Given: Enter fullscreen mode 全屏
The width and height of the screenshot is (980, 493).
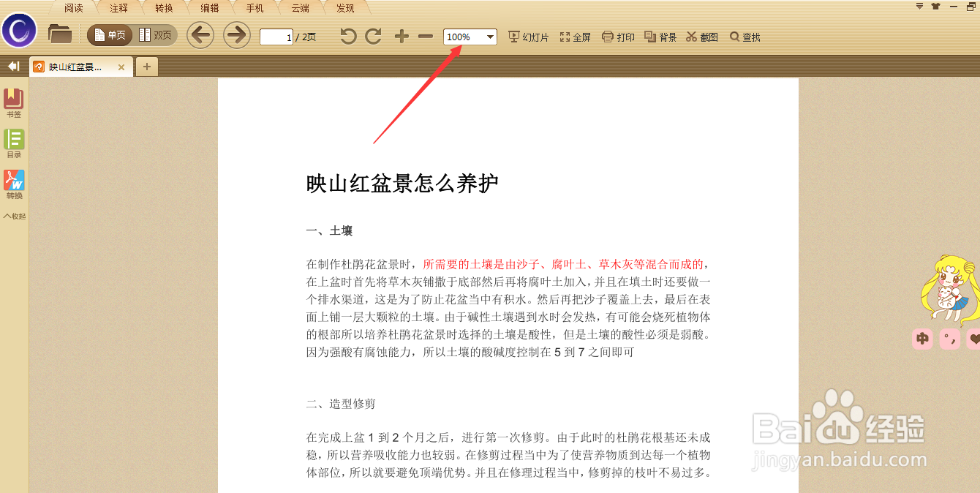Looking at the screenshot, I should (575, 37).
